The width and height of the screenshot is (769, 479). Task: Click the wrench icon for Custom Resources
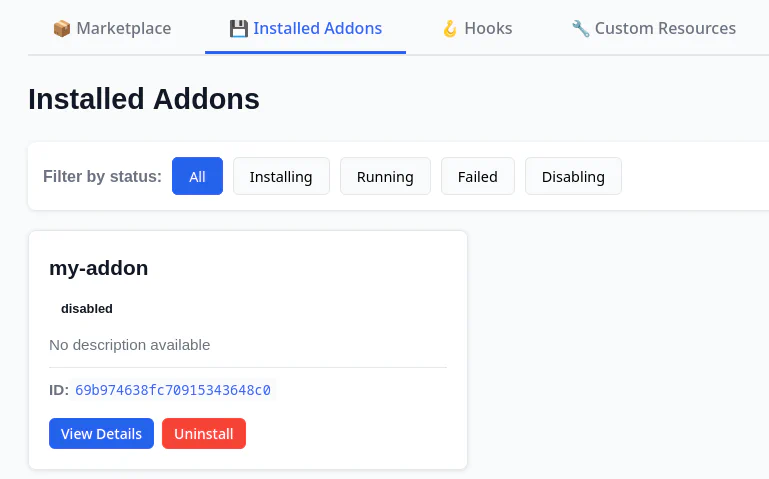point(580,29)
